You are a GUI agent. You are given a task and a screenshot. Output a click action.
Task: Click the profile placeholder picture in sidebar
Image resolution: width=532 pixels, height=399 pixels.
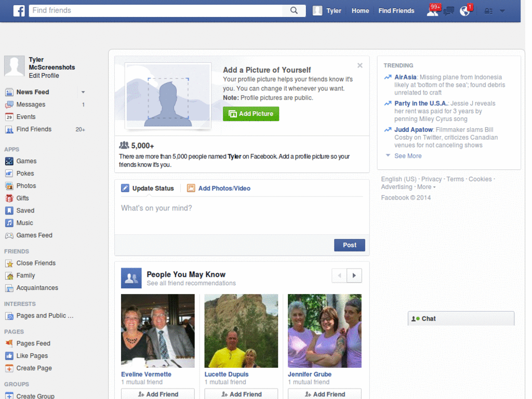(x=14, y=66)
